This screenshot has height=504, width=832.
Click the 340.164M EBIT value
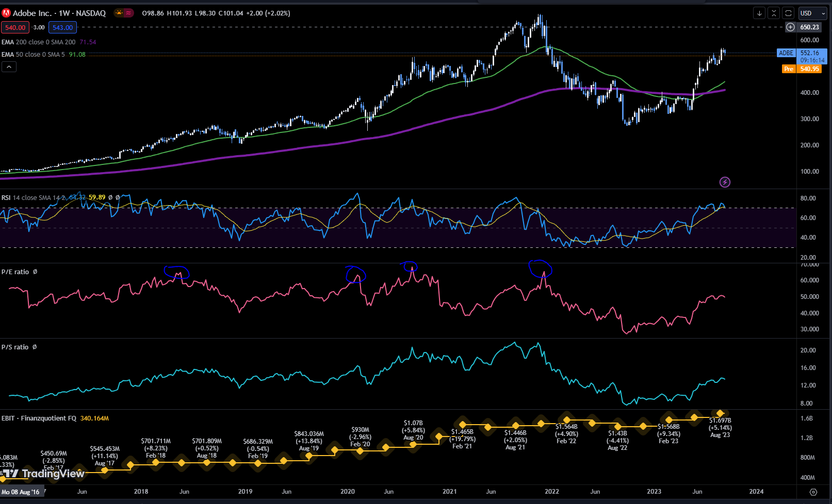click(94, 418)
